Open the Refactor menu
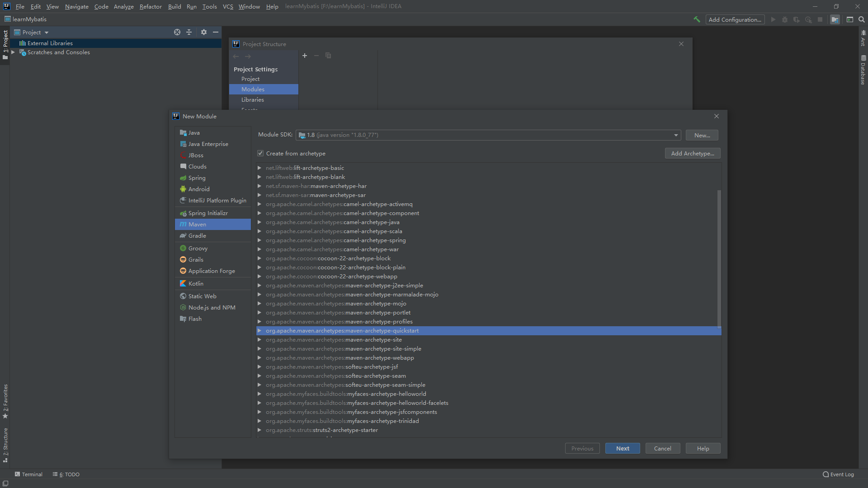868x488 pixels. [x=151, y=6]
